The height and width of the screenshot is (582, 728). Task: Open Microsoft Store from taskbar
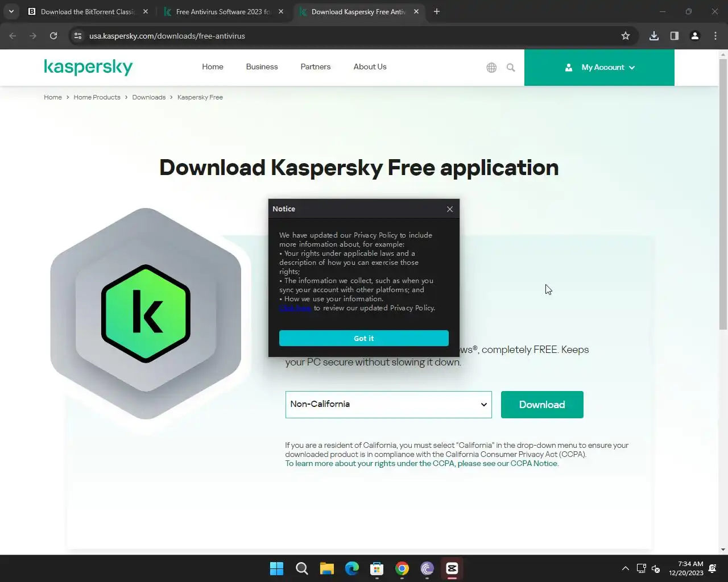pyautogui.click(x=377, y=568)
